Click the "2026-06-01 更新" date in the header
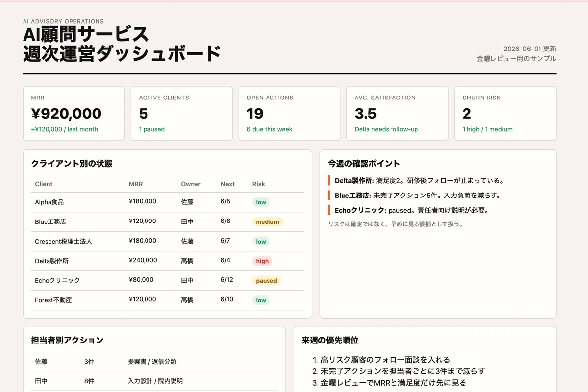The width and height of the screenshot is (588, 392). pyautogui.click(x=530, y=49)
